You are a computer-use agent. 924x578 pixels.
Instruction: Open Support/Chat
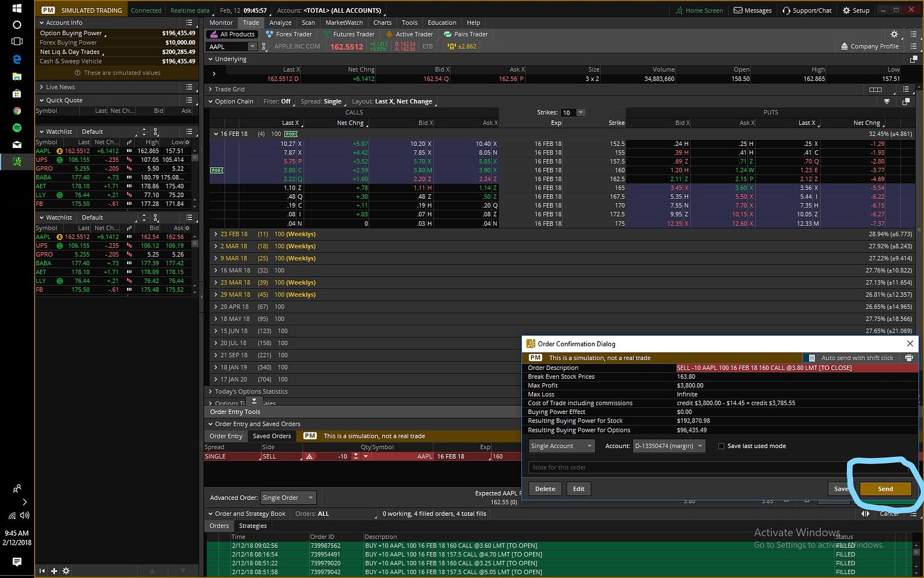(807, 10)
